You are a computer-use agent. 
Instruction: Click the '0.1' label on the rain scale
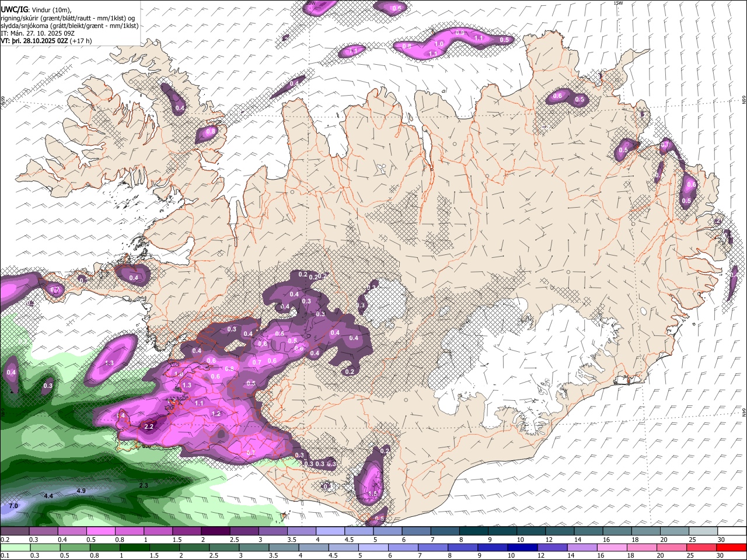point(5,555)
